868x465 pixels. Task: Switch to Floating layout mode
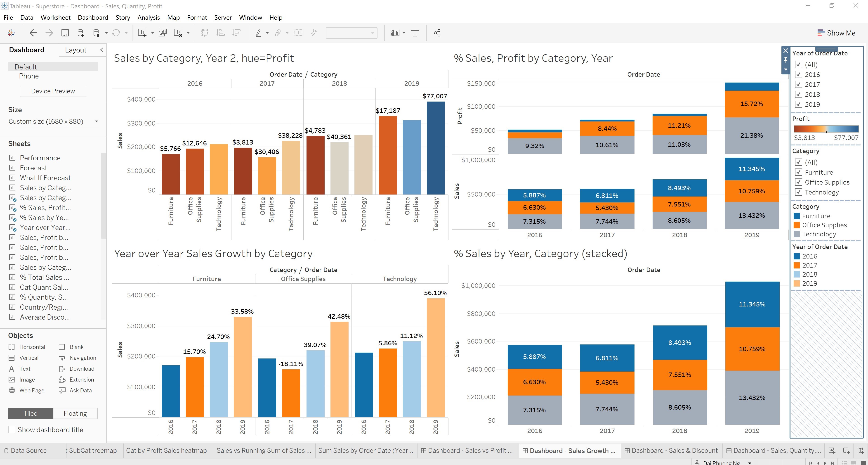click(x=75, y=413)
